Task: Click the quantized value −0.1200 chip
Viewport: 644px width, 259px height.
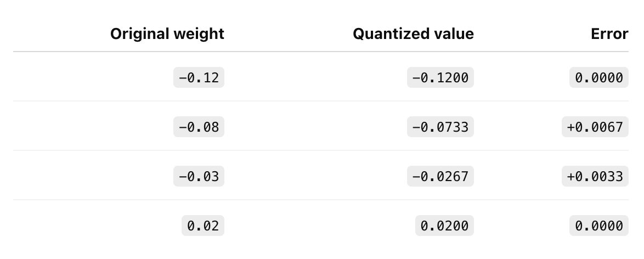Action: pyautogui.click(x=440, y=77)
